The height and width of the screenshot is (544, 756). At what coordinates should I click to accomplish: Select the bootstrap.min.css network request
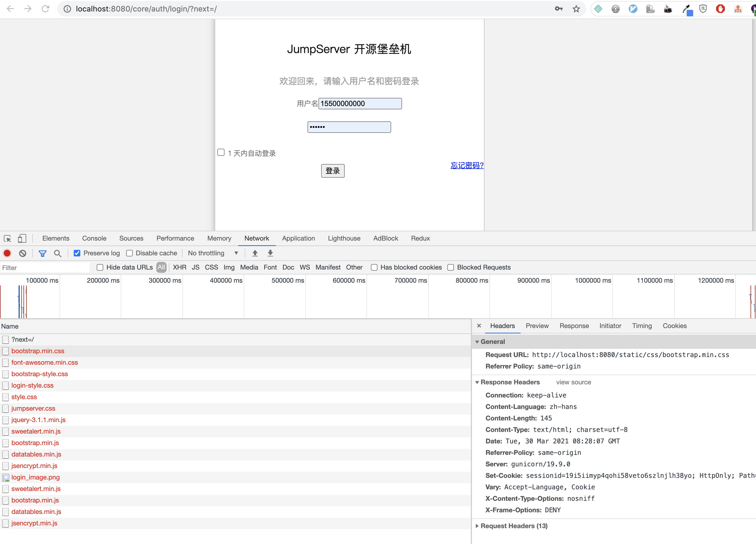point(38,351)
